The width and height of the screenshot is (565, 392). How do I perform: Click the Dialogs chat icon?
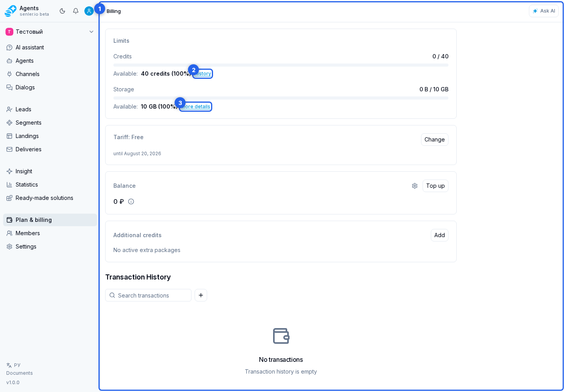point(9,87)
